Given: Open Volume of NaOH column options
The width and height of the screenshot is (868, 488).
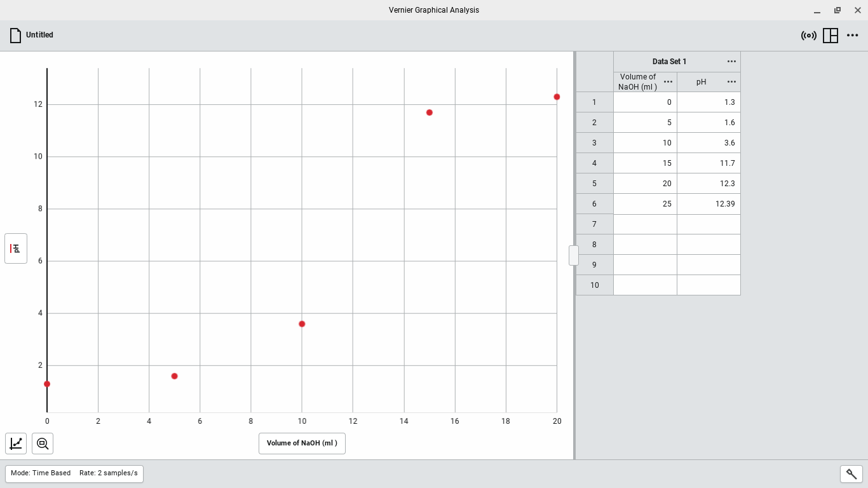Looking at the screenshot, I should coord(668,82).
